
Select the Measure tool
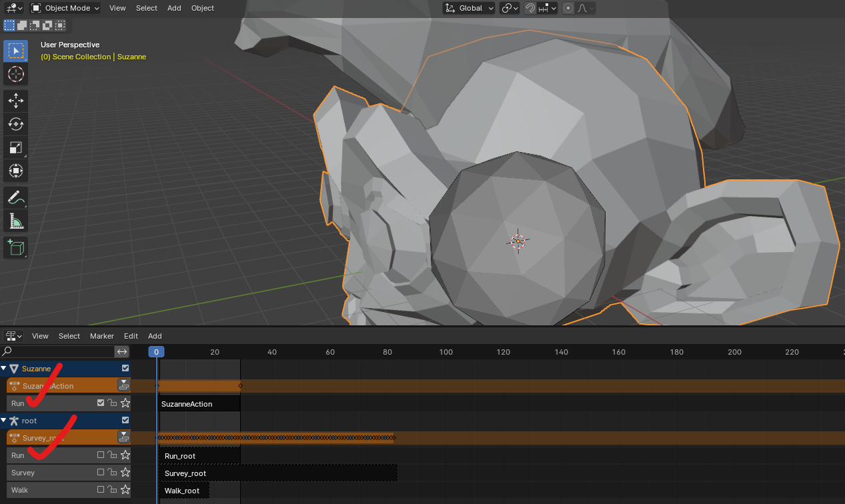click(x=16, y=221)
